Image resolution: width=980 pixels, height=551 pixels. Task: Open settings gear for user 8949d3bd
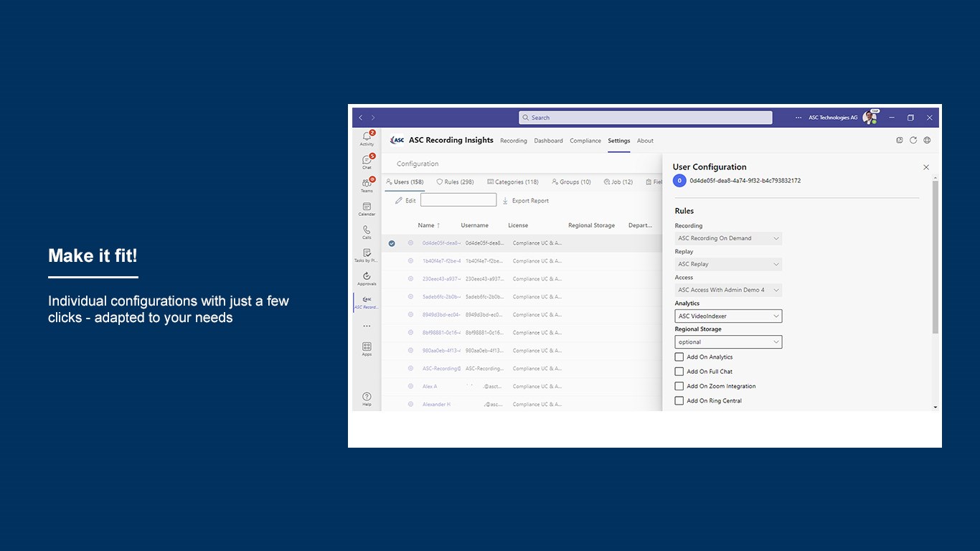pyautogui.click(x=410, y=314)
